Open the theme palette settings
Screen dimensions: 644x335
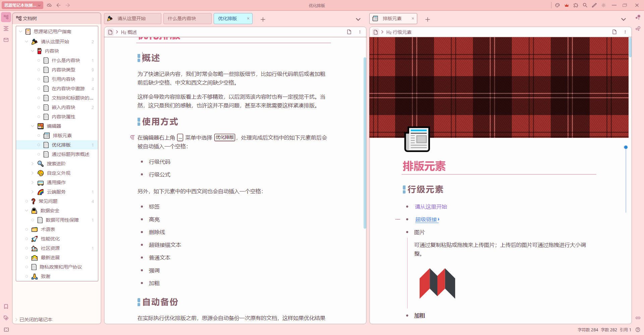(557, 5)
